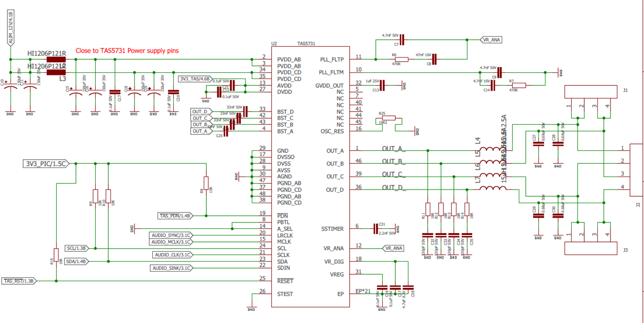The image size is (644, 323).
Task: Select capacitor C27 symbol
Action: click(538, 144)
